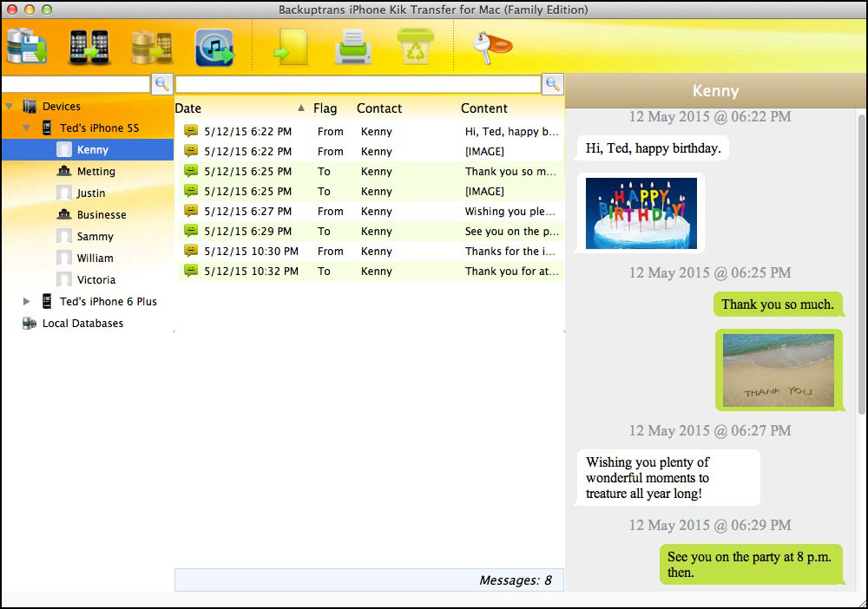
Task: Click the message list search magnifier button
Action: tap(552, 84)
